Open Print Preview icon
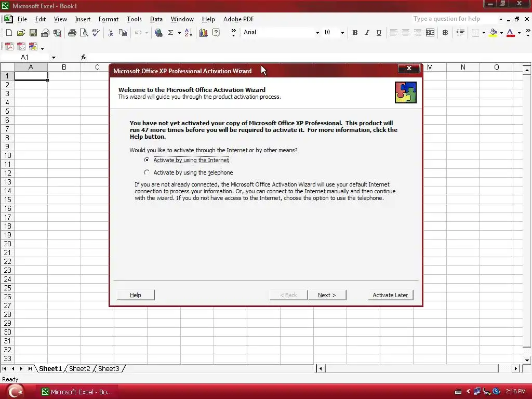Screen dimensions: 532x399 [x=84, y=33]
